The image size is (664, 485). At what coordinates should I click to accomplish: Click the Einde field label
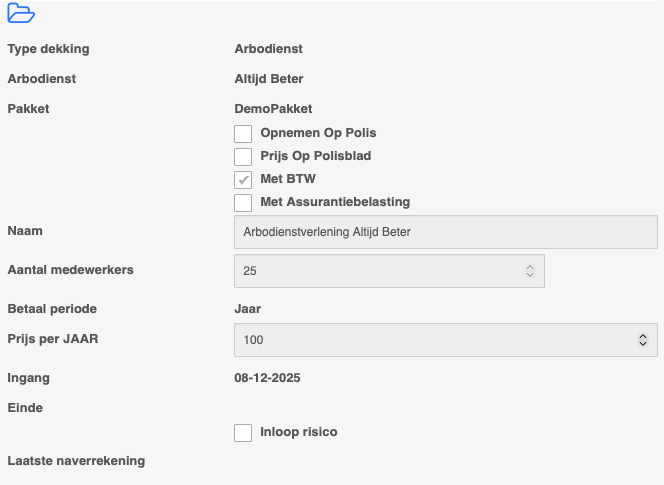click(x=25, y=408)
